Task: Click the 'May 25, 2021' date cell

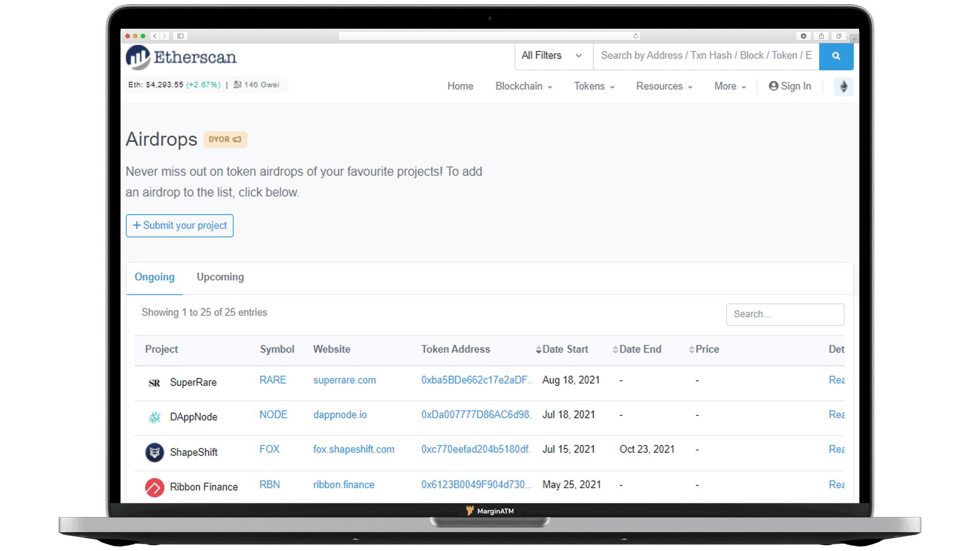Action: click(x=571, y=485)
